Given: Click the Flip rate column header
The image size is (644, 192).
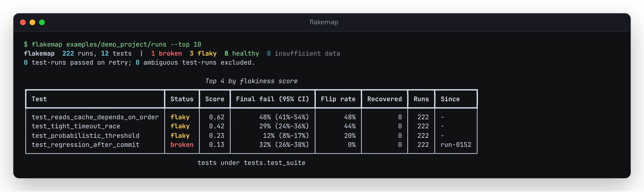Looking at the screenshot, I should pyautogui.click(x=338, y=99).
